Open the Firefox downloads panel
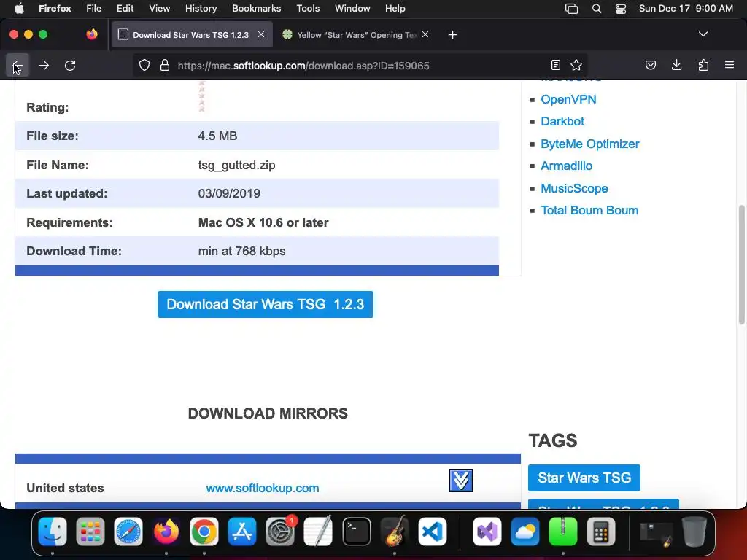Screen dimensions: 747x560 [x=676, y=65]
